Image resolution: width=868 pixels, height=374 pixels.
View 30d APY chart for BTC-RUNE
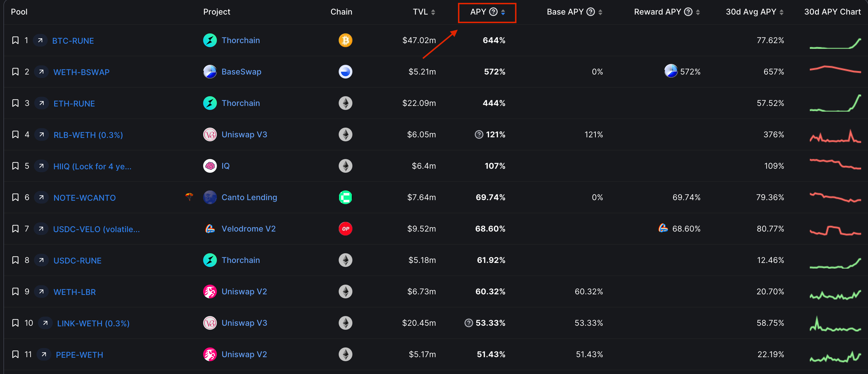835,43
